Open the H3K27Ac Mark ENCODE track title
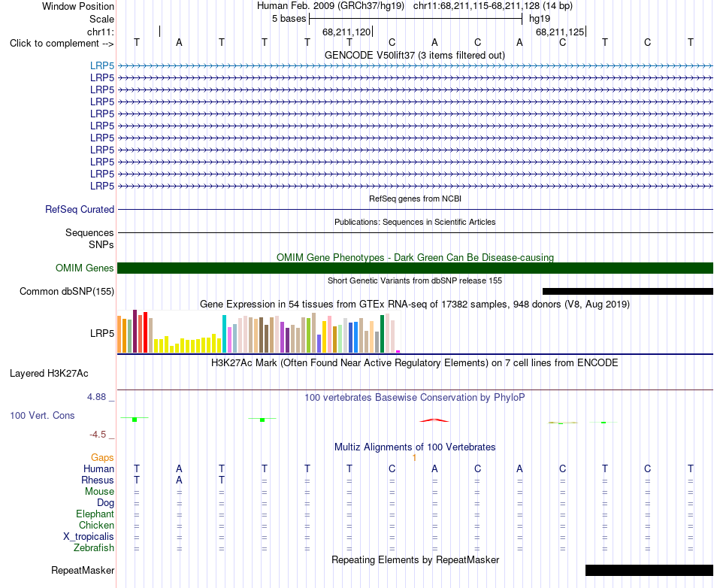The image size is (714, 588). click(414, 363)
